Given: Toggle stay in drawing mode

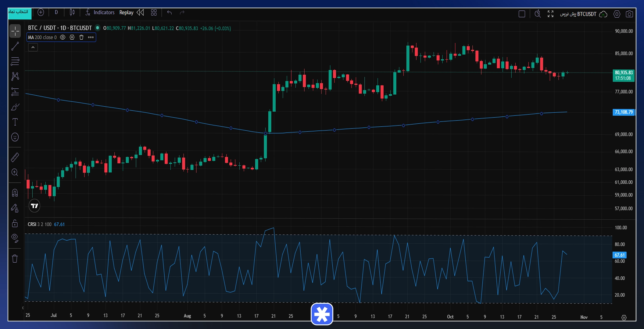Looking at the screenshot, I should pos(15,208).
